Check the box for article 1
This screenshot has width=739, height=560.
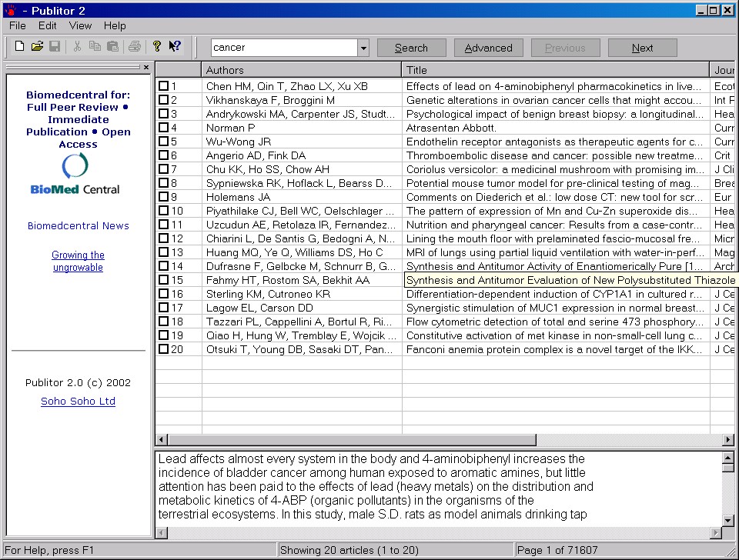click(163, 86)
